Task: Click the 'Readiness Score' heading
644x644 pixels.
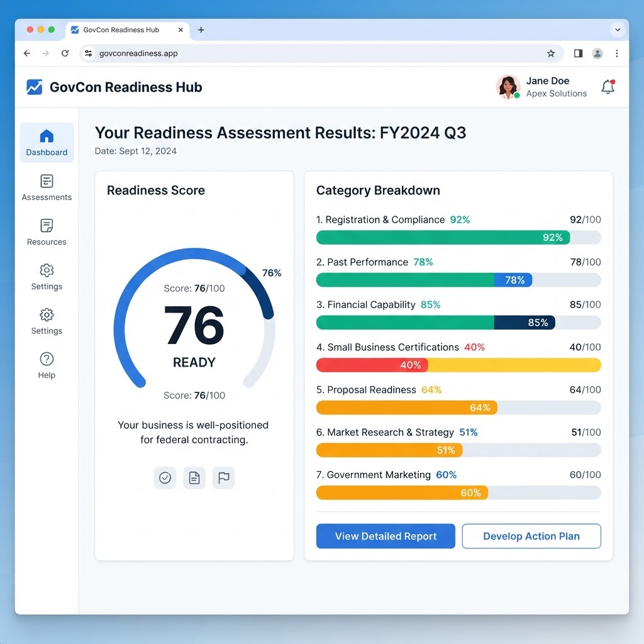Action: click(156, 190)
